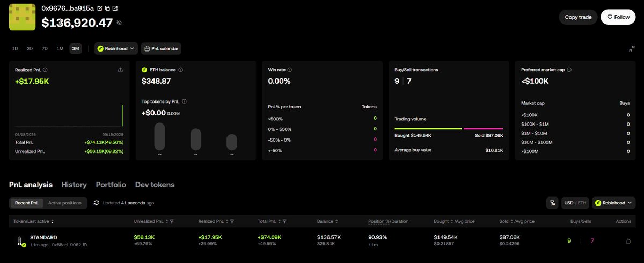Image resolution: width=644 pixels, height=263 pixels.
Task: Click the green Bought volume bar
Action: click(x=428, y=129)
